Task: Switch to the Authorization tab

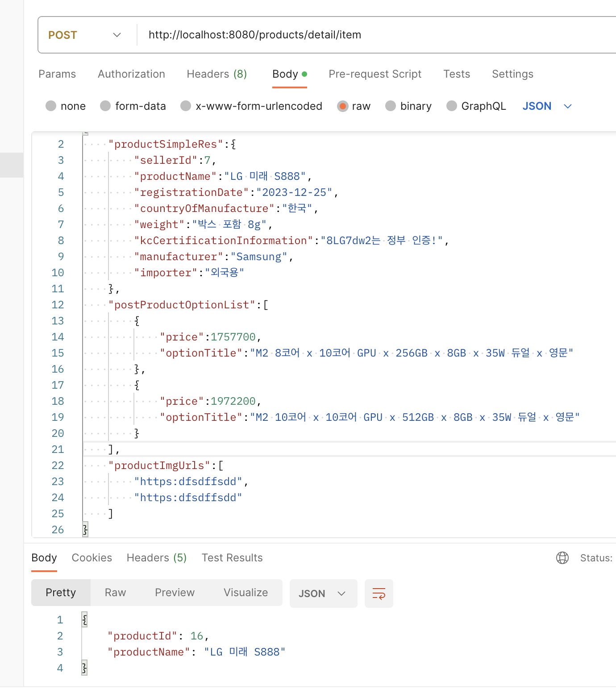Action: (131, 74)
